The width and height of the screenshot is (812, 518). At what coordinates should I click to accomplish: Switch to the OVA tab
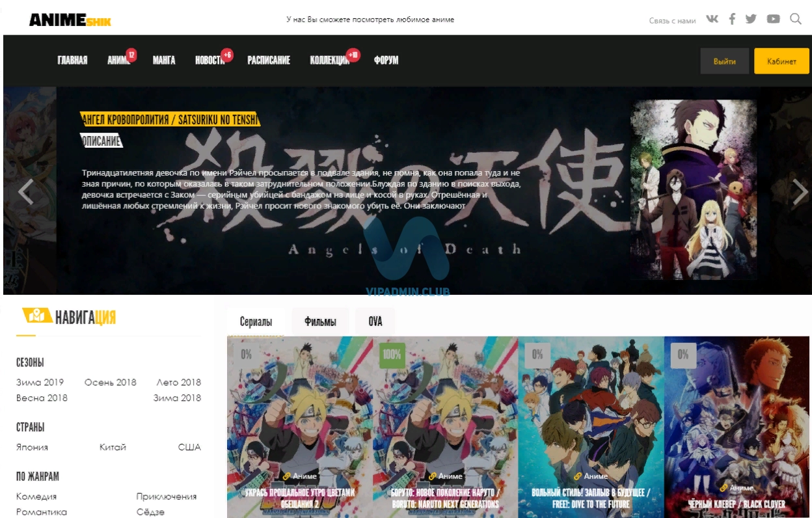(x=375, y=322)
